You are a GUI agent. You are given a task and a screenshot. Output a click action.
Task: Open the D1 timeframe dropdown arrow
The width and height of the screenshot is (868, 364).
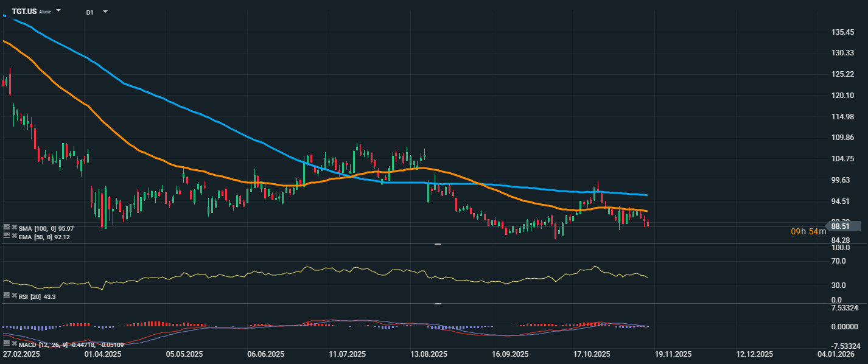point(105,12)
